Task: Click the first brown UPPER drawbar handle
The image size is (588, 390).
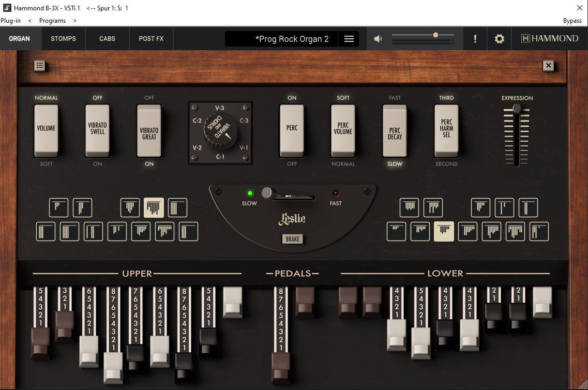Action: pos(40,343)
